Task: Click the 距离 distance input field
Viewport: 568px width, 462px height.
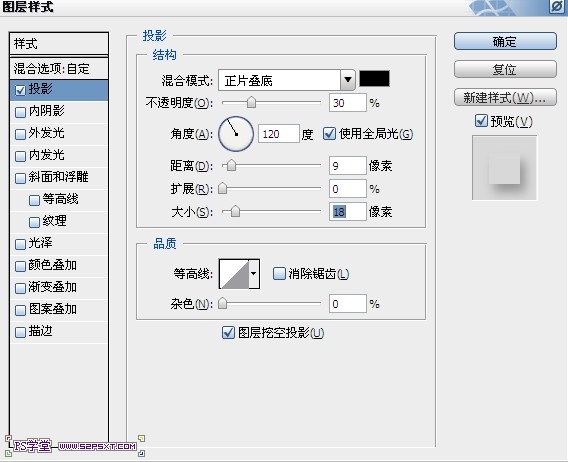Action: click(x=348, y=166)
